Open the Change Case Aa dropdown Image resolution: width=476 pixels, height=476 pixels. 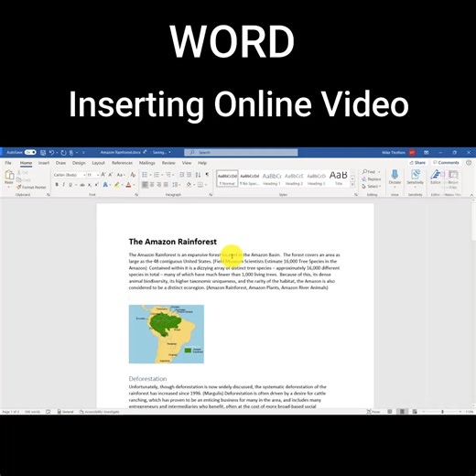(121, 175)
